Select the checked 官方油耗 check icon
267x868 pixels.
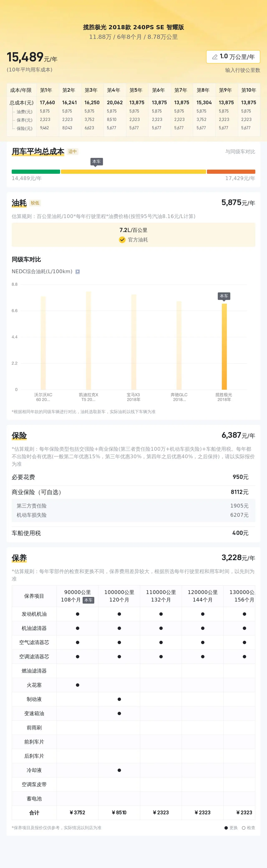pyautogui.click(x=122, y=240)
